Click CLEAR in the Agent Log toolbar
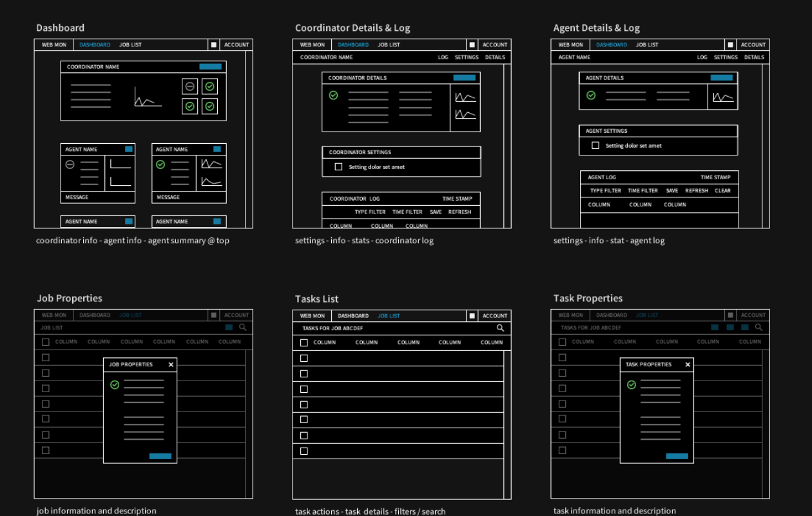 [723, 191]
